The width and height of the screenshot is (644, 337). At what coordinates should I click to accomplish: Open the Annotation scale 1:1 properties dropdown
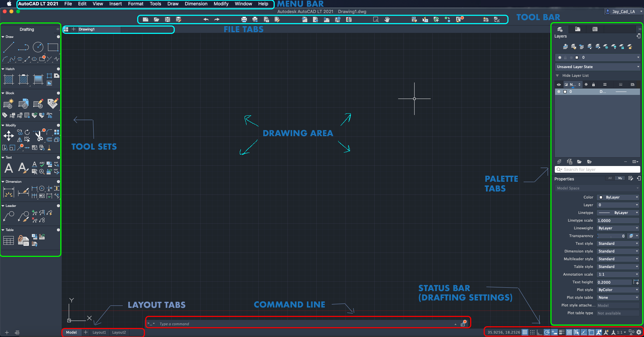618,274
